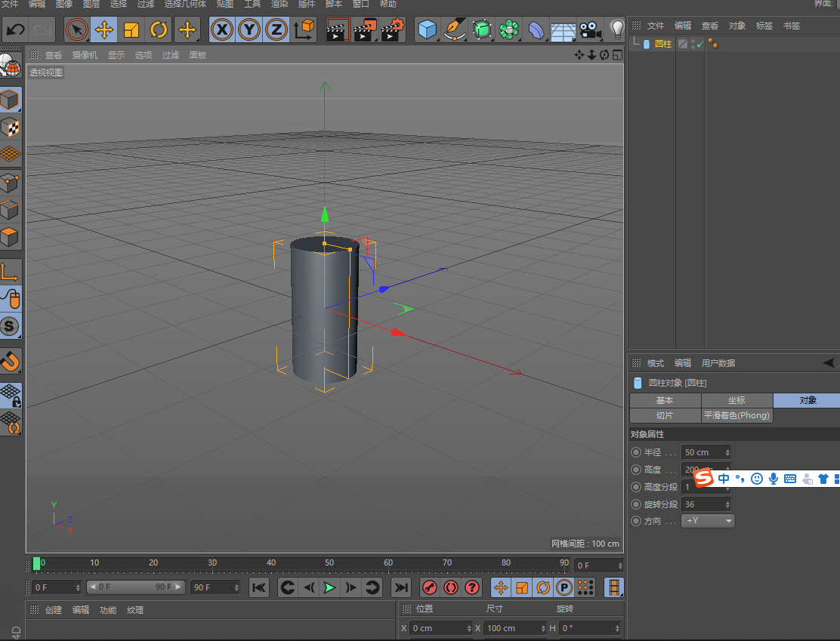Click the Enable Axis L-shaped icon

10,272
